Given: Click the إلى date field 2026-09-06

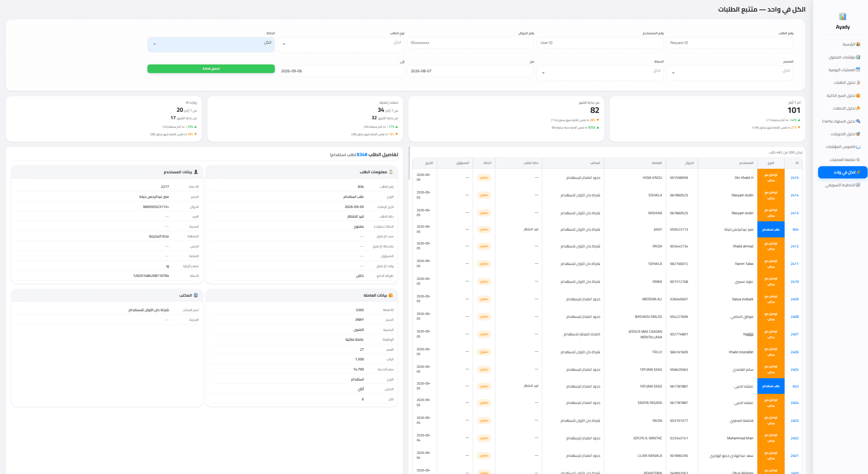Looking at the screenshot, I should 341,71.
